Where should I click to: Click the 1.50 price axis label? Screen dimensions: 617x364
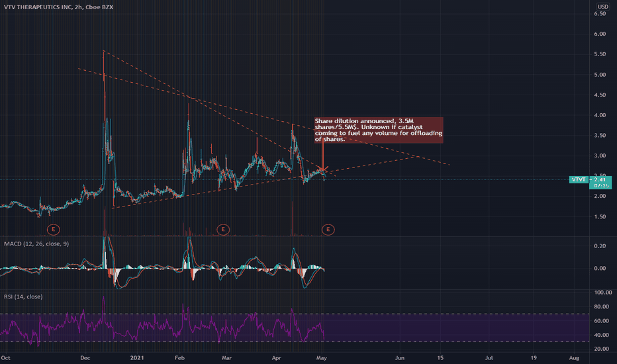tap(600, 217)
